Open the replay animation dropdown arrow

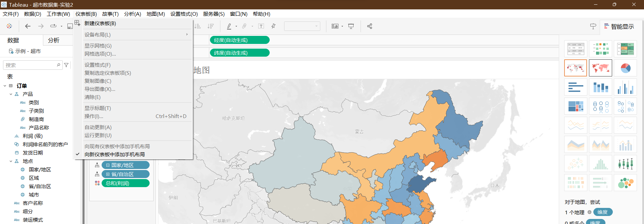point(61,26)
